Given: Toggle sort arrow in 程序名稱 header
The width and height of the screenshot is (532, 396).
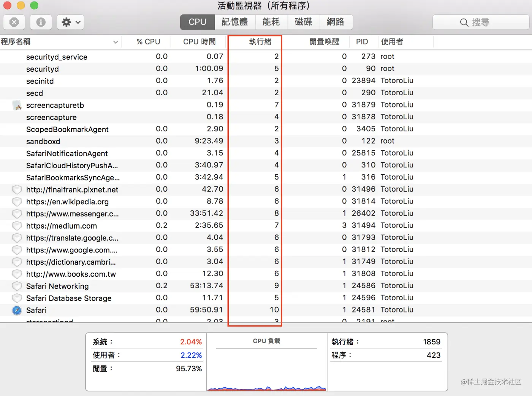Looking at the screenshot, I should pos(116,42).
